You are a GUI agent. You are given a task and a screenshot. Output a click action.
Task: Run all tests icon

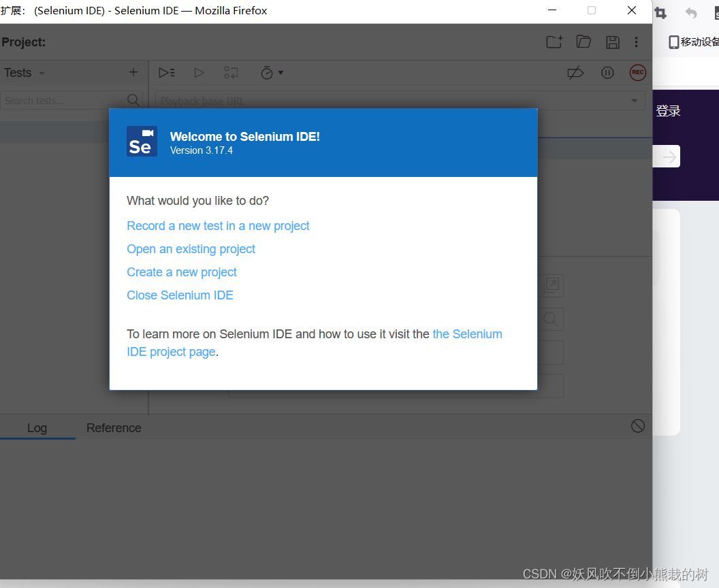(166, 73)
